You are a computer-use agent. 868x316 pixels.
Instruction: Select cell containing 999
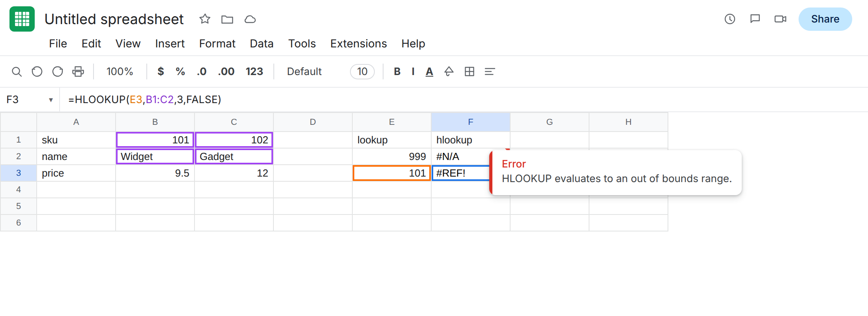pyautogui.click(x=392, y=156)
